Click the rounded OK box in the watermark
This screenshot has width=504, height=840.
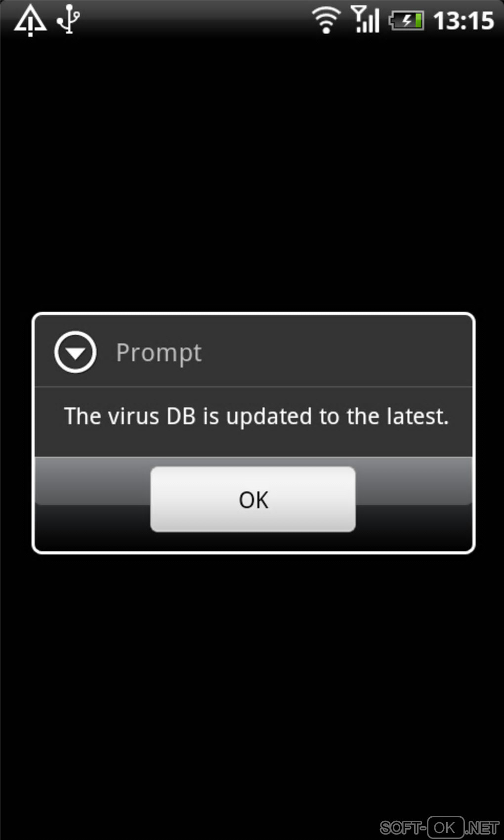tap(446, 827)
